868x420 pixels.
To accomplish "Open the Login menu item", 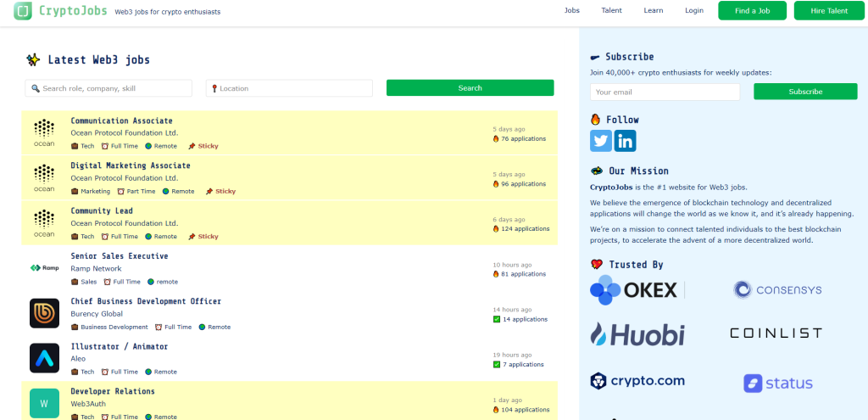I will 694,10.
